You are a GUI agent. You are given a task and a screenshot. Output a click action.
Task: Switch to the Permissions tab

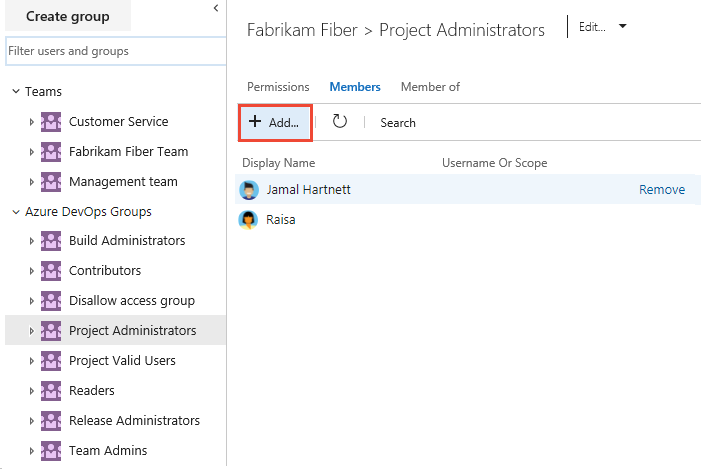click(278, 87)
